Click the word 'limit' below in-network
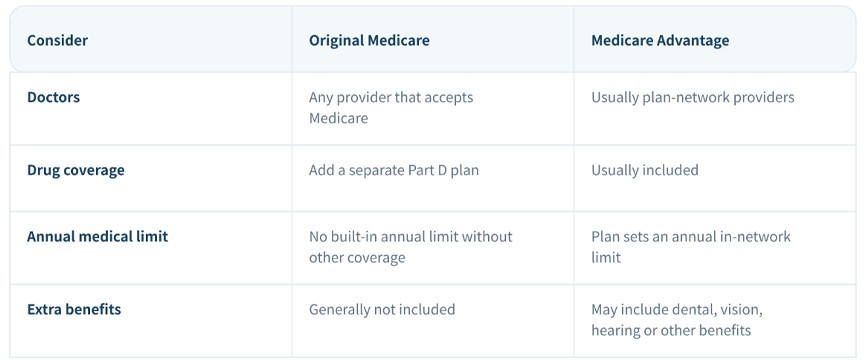This screenshot has height=364, width=865. [606, 258]
